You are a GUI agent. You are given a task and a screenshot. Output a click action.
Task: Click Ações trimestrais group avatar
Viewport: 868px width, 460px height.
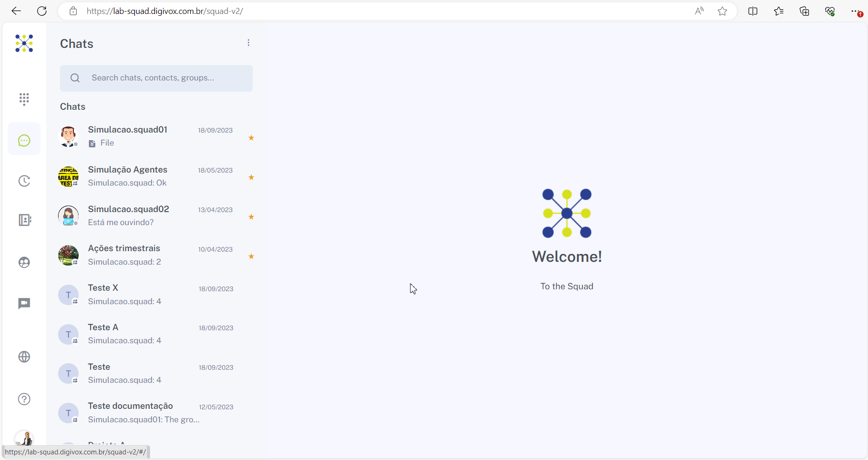coord(68,255)
